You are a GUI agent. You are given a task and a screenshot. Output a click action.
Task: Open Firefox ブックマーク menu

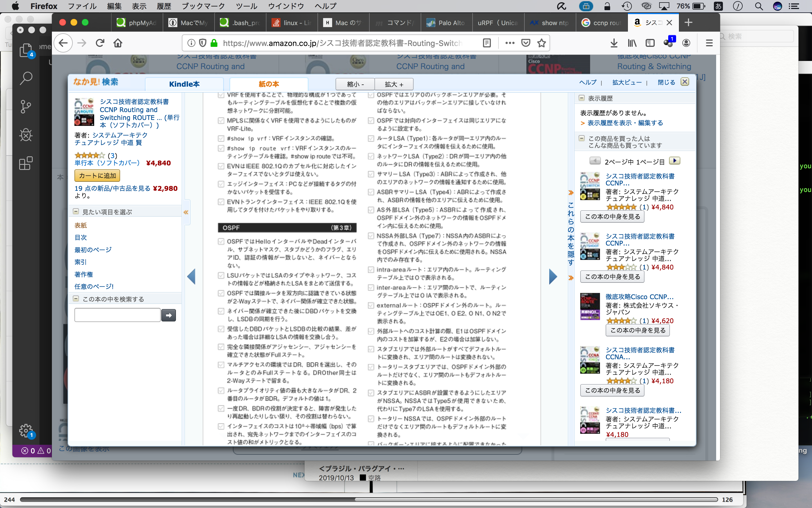click(203, 6)
